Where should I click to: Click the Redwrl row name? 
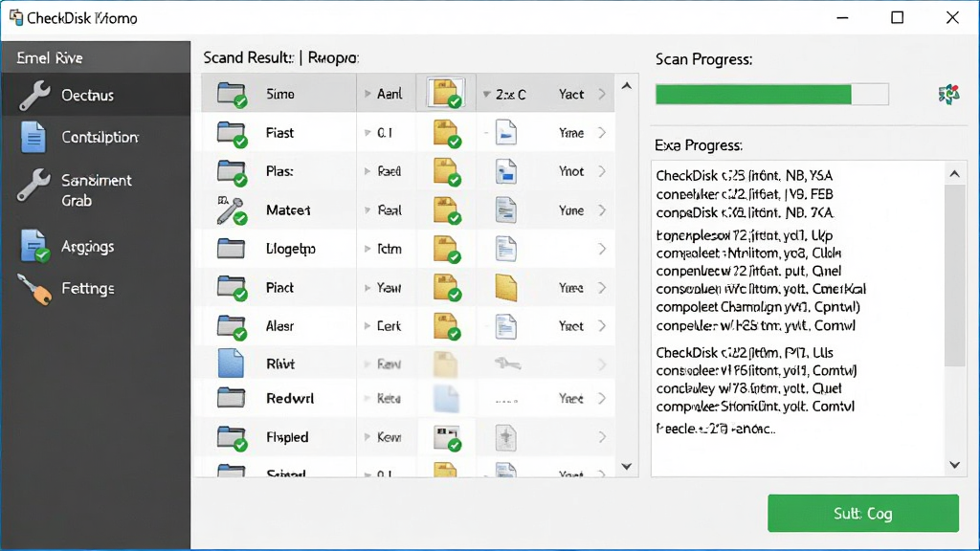(x=290, y=399)
